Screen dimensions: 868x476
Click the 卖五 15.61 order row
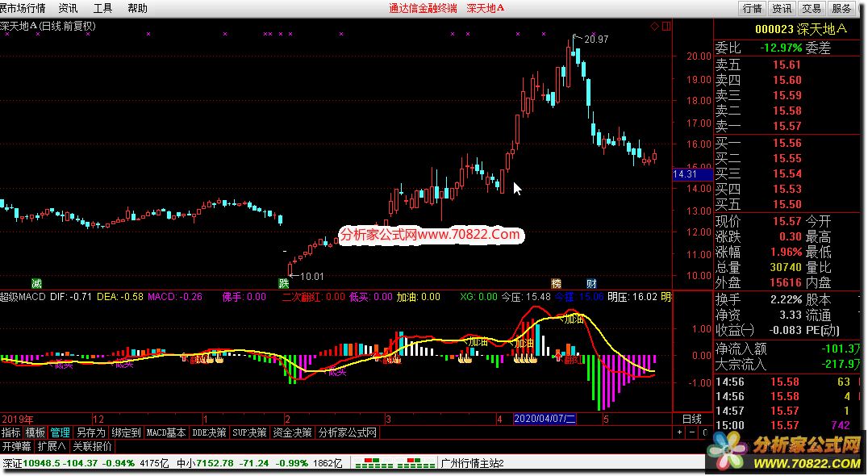(x=788, y=65)
